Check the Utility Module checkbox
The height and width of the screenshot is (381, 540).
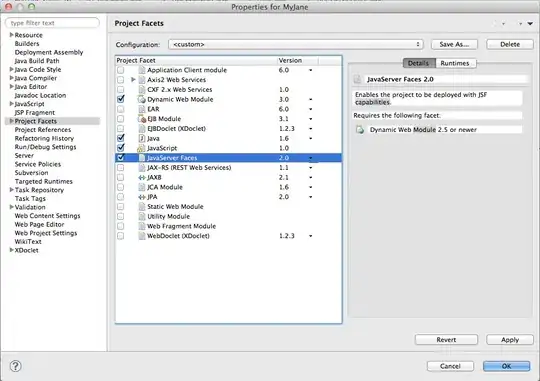120,216
